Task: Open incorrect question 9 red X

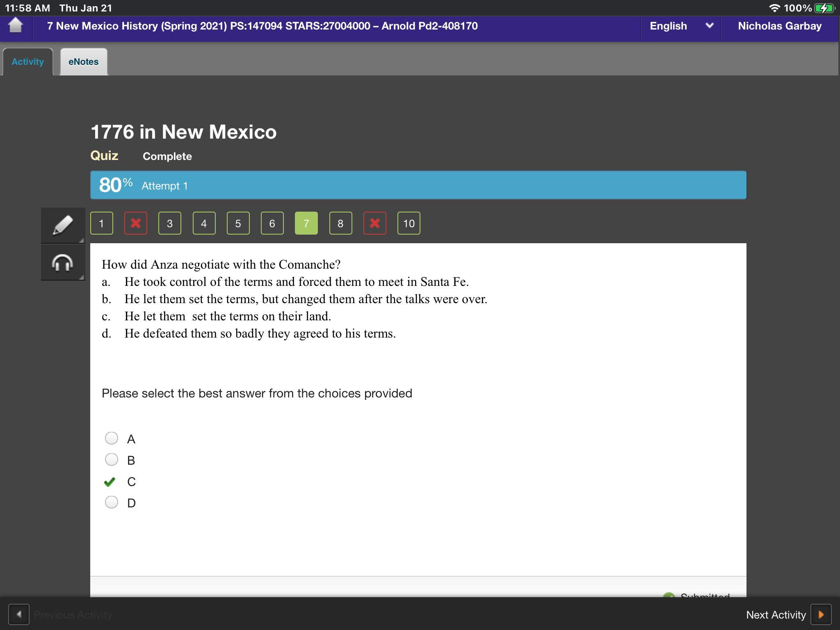Action: (374, 223)
